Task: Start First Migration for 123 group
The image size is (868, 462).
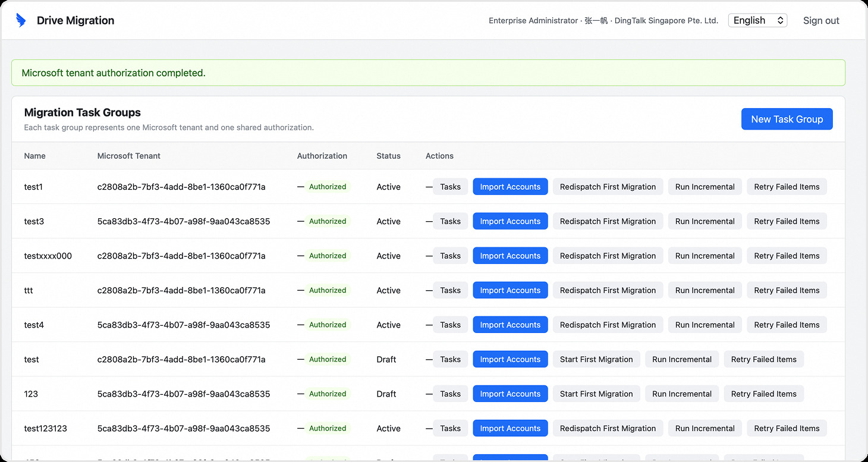Action: (596, 394)
